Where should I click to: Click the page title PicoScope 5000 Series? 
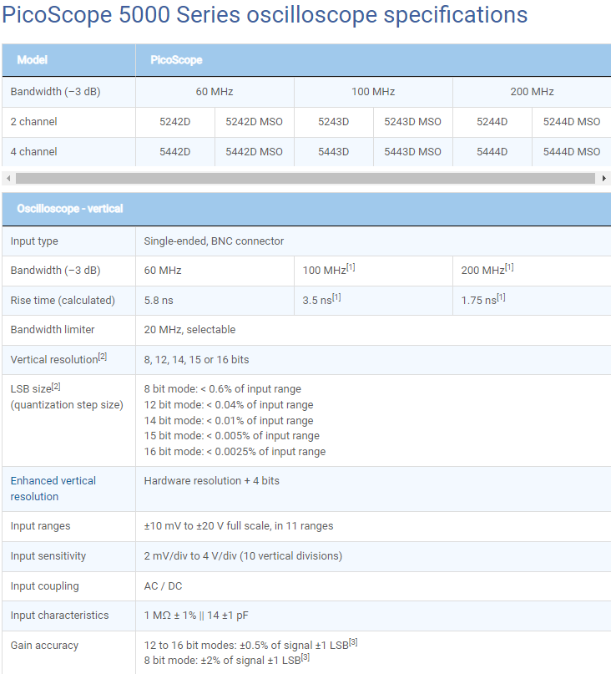pos(265,15)
